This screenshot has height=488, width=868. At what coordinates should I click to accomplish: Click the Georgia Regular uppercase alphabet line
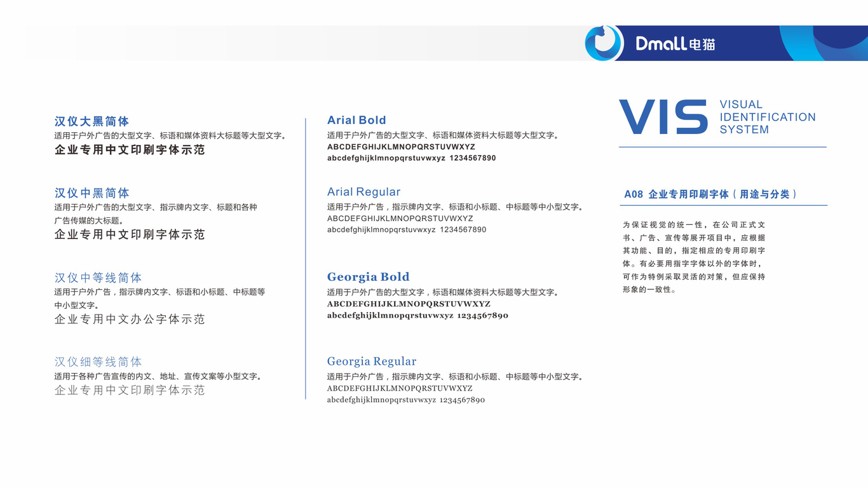[400, 388]
